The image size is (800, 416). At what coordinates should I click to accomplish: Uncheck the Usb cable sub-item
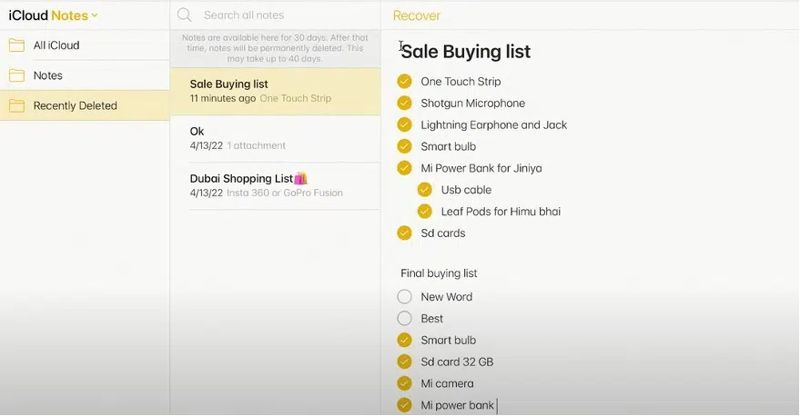click(424, 189)
